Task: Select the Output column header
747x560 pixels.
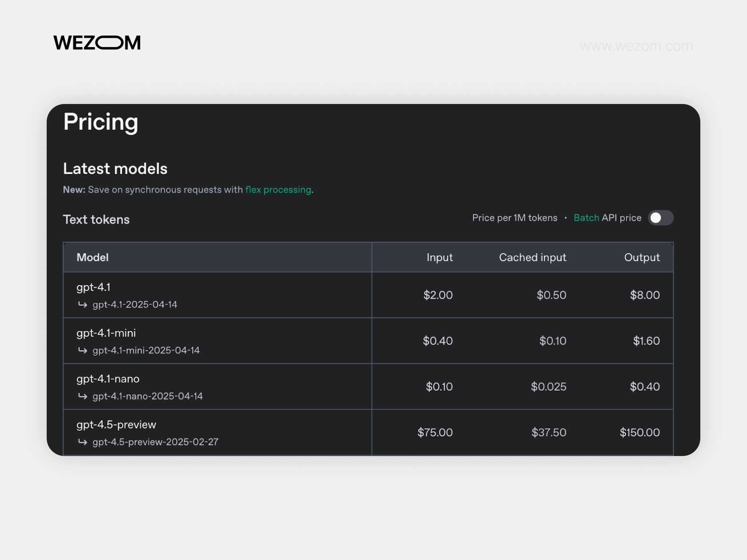Action: point(642,257)
